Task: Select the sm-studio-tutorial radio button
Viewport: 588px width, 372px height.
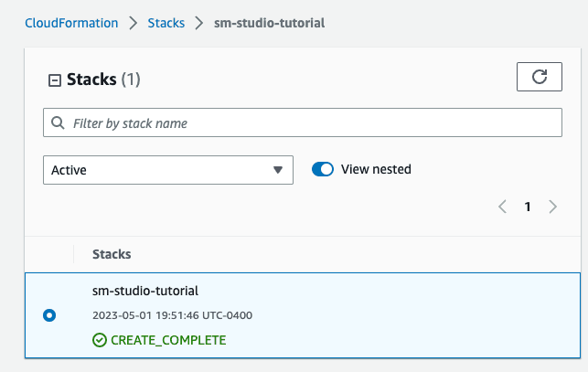Action: pyautogui.click(x=49, y=315)
